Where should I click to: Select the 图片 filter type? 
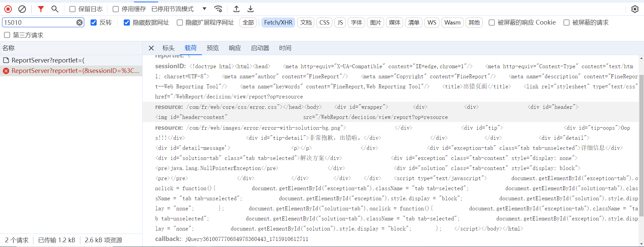click(376, 23)
